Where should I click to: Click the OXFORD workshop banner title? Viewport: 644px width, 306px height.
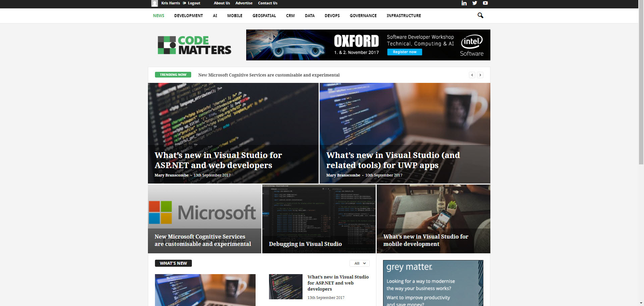(x=356, y=41)
